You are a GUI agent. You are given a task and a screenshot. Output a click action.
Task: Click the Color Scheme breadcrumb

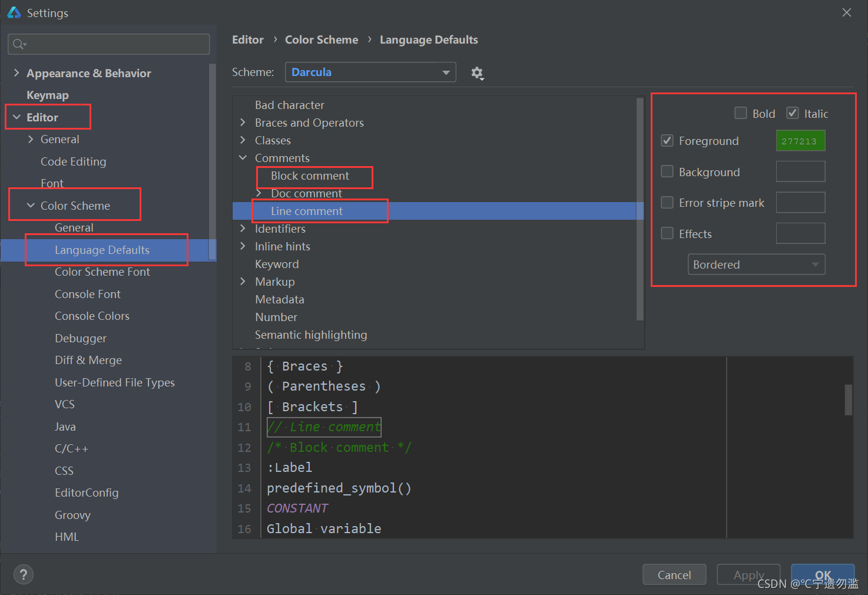tap(322, 39)
